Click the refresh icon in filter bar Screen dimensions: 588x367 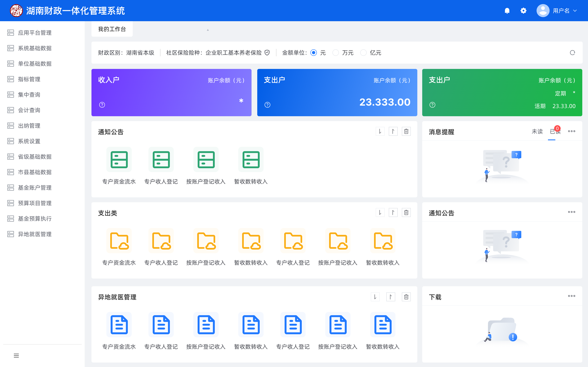(572, 53)
